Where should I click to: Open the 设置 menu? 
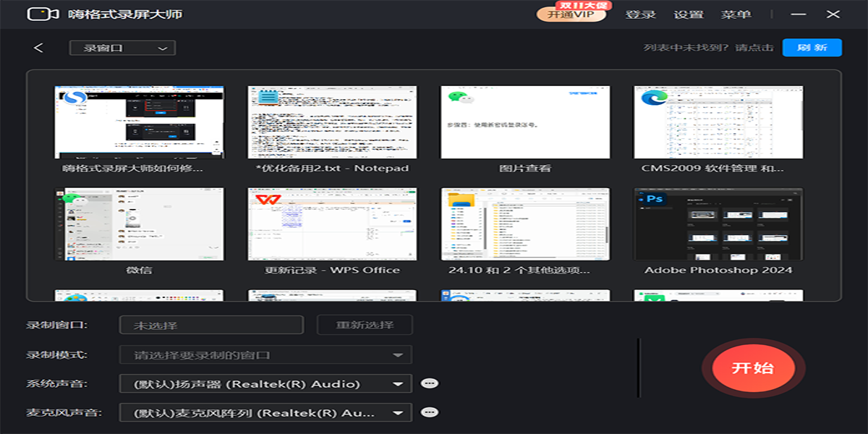click(688, 14)
